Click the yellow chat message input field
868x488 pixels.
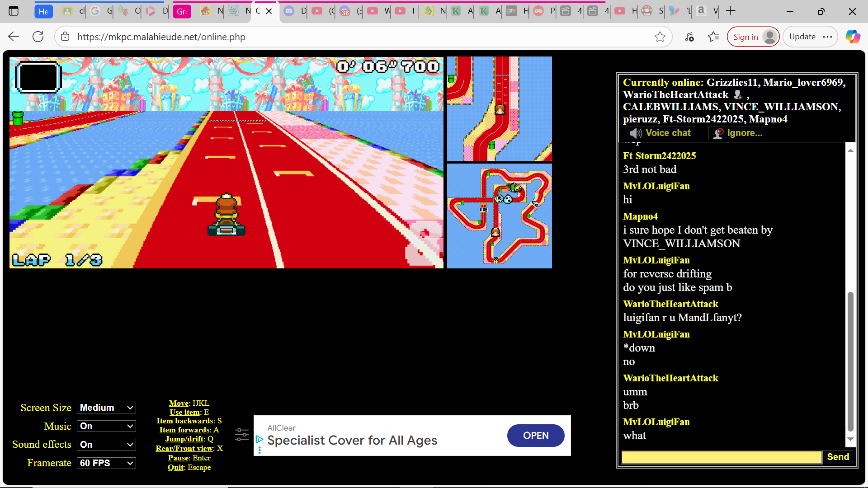(721, 457)
